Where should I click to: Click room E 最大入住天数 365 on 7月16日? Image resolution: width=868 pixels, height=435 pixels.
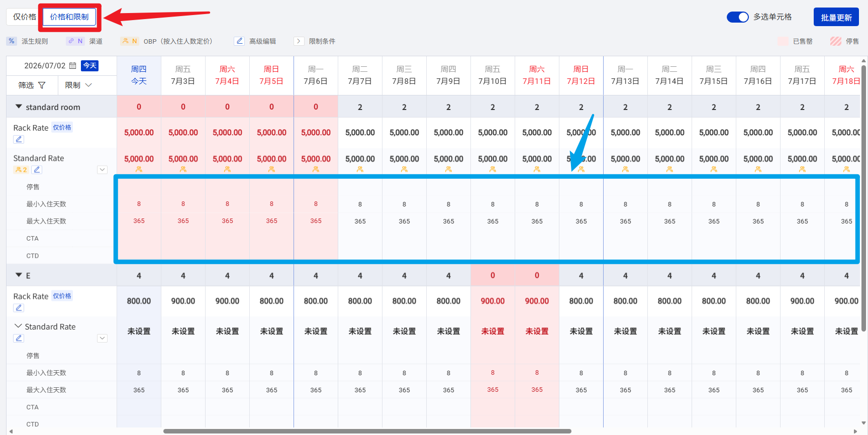[758, 390]
